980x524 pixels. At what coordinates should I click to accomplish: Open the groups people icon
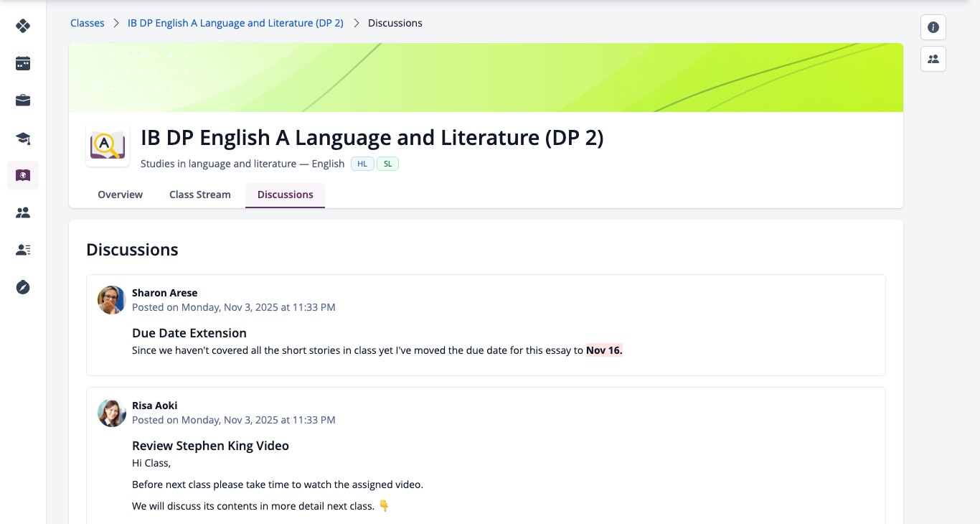23,212
